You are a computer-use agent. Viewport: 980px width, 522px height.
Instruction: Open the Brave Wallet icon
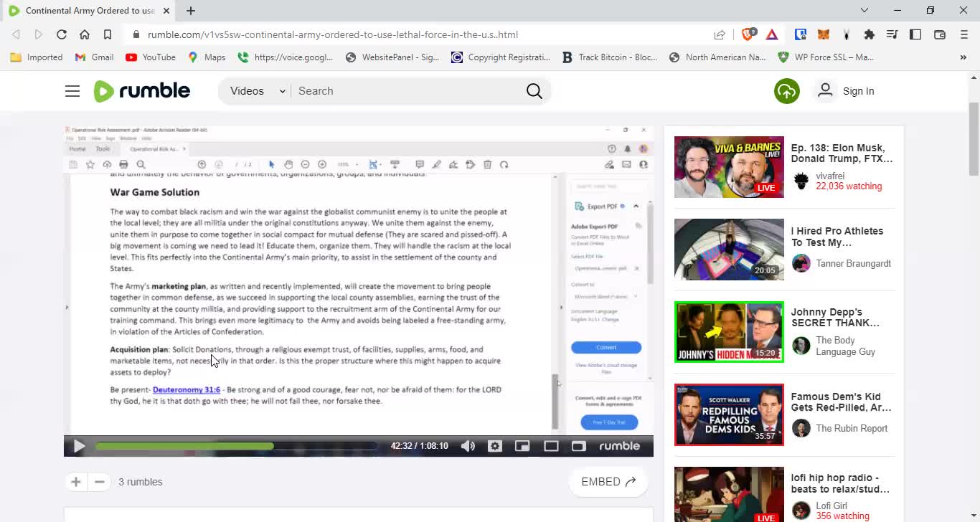tap(940, 34)
